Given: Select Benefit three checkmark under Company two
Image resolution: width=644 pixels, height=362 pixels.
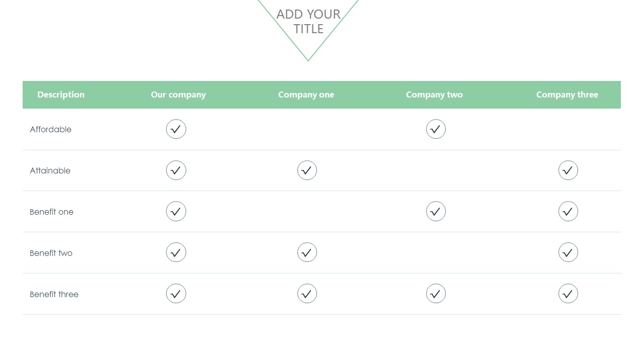Looking at the screenshot, I should (x=436, y=294).
